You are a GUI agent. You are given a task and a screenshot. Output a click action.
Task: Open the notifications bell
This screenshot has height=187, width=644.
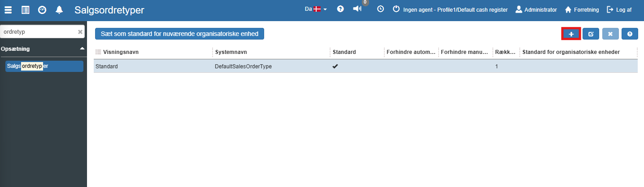[x=59, y=9]
